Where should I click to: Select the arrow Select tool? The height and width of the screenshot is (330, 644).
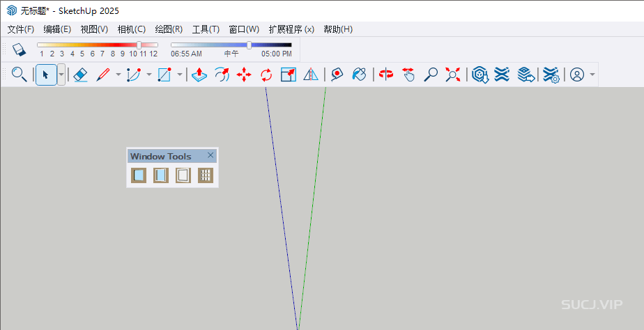click(x=45, y=74)
